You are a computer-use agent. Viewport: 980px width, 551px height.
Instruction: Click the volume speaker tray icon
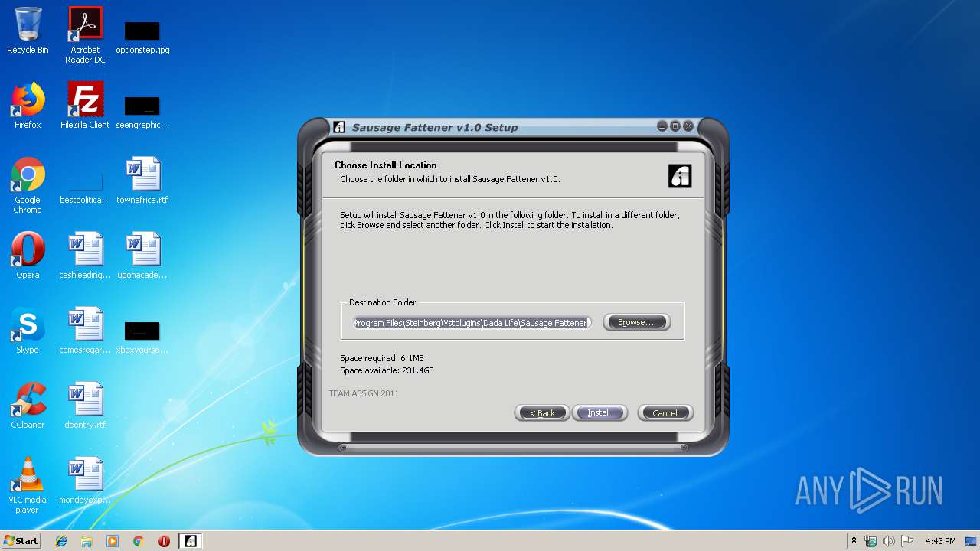tap(889, 541)
